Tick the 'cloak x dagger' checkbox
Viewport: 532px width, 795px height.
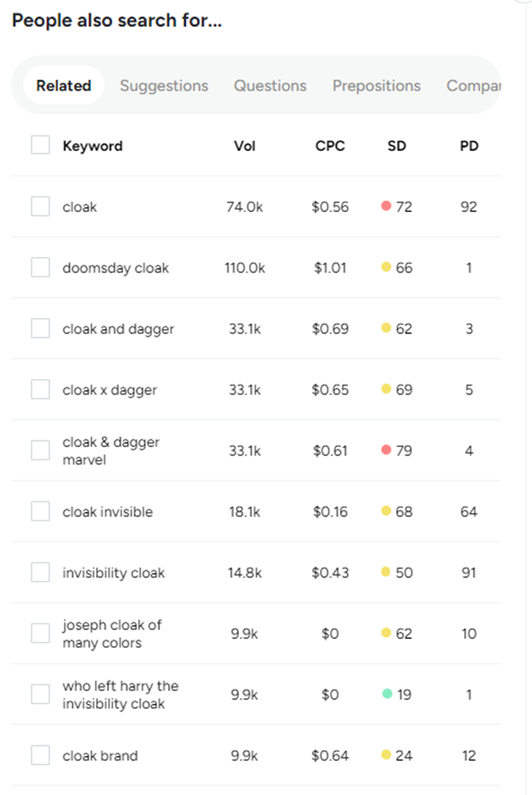click(x=40, y=390)
